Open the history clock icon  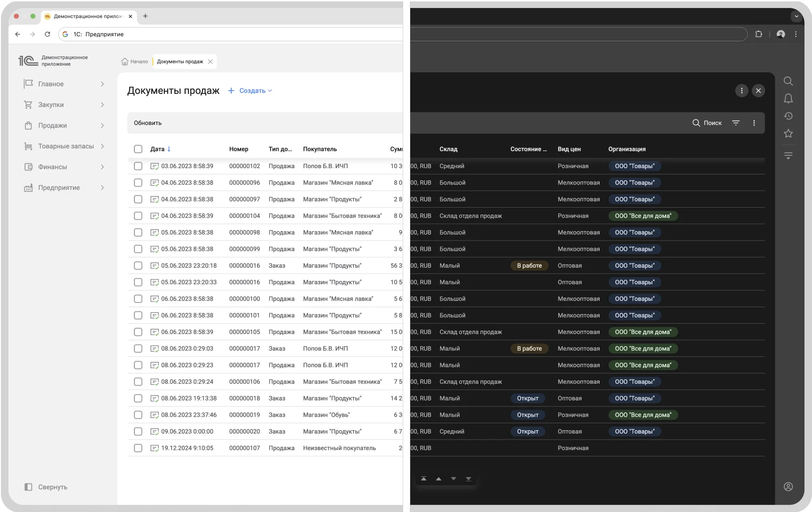[x=788, y=116]
